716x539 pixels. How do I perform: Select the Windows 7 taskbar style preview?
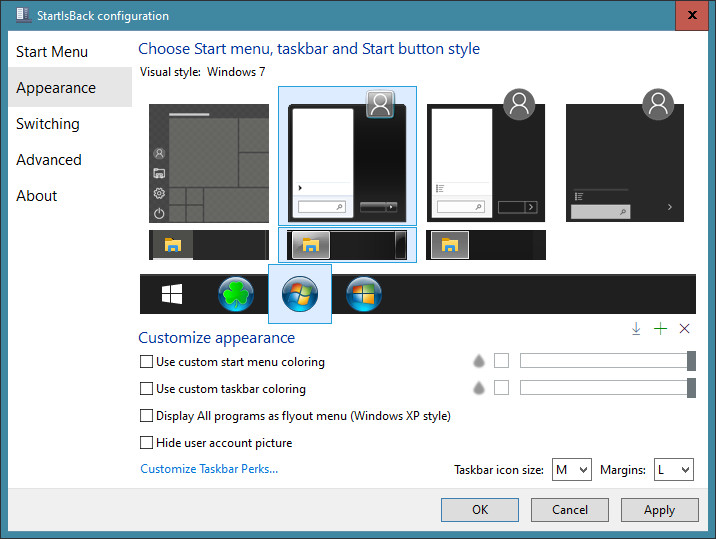[x=347, y=245]
